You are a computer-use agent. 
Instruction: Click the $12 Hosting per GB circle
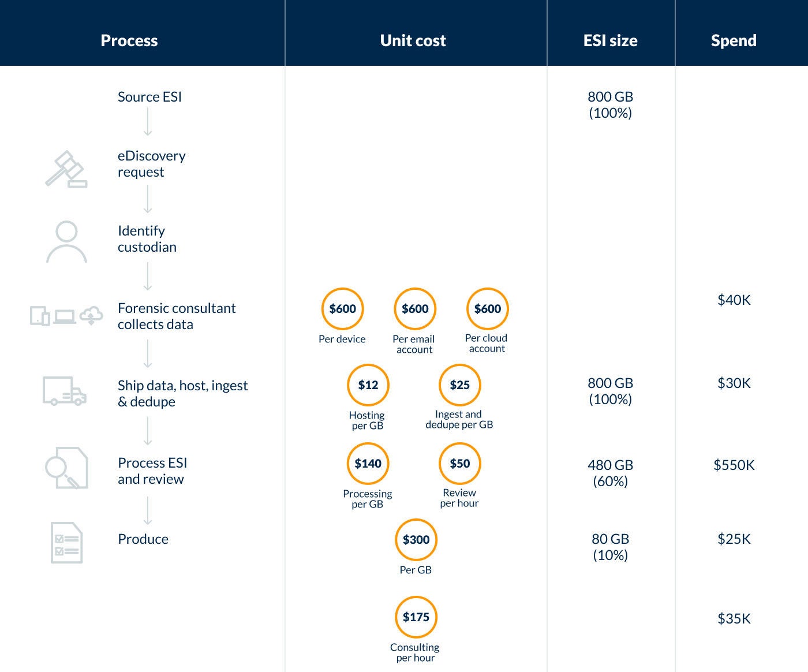(368, 385)
